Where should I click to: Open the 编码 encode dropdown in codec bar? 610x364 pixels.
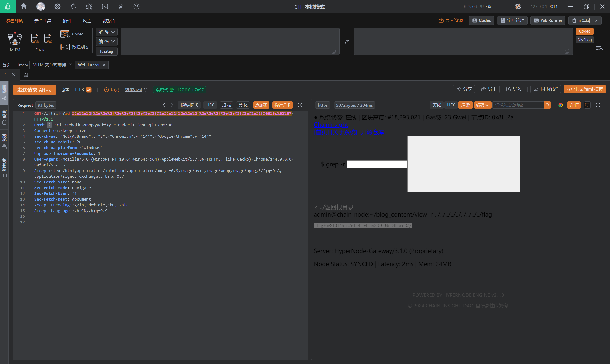coord(107,41)
